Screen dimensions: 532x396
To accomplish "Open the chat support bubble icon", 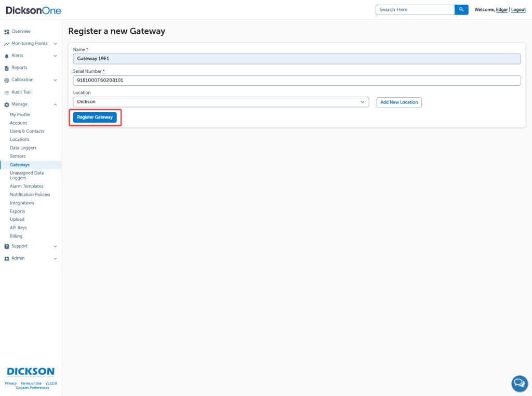I will click(520, 384).
